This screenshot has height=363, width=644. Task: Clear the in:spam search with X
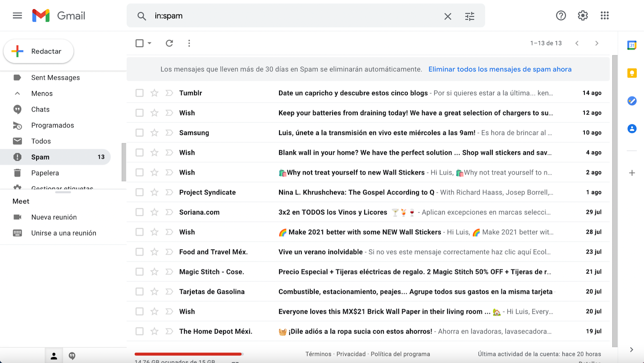point(448,16)
